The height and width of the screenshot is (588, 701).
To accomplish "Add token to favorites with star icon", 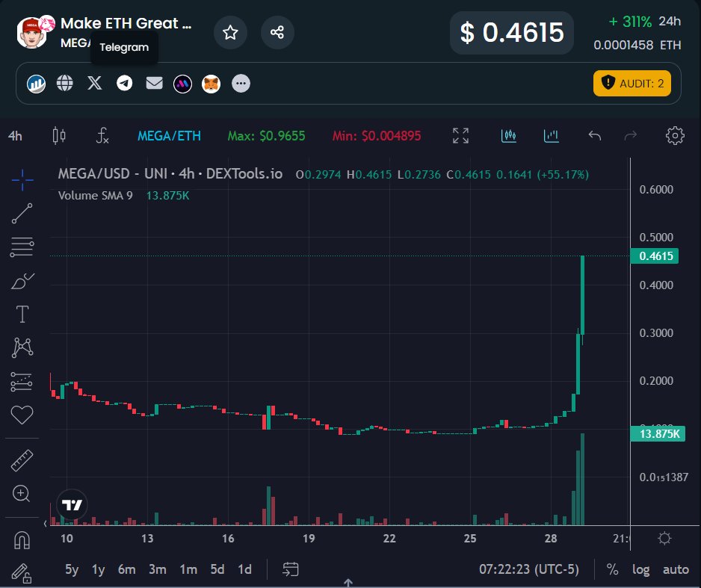I will [x=230, y=32].
